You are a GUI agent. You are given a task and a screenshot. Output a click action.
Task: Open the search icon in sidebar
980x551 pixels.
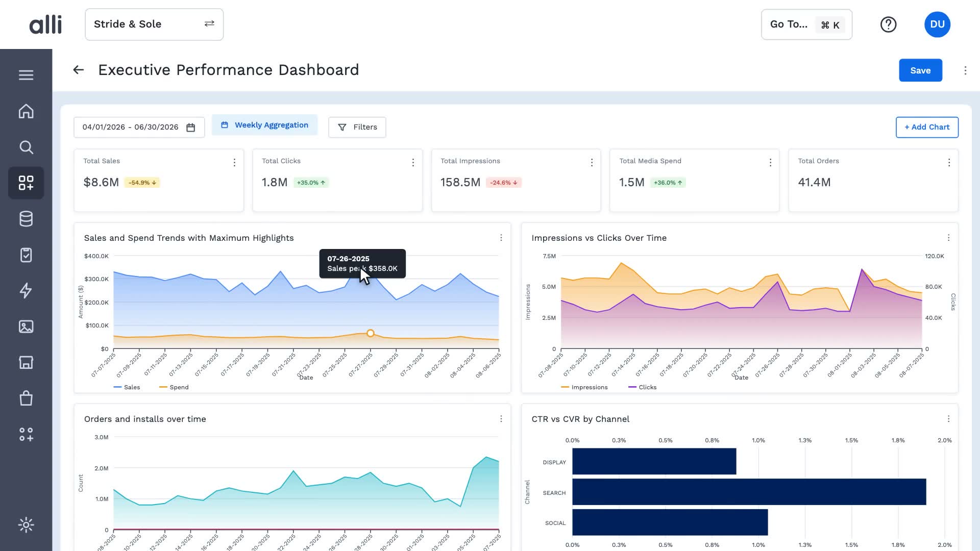[x=26, y=147]
